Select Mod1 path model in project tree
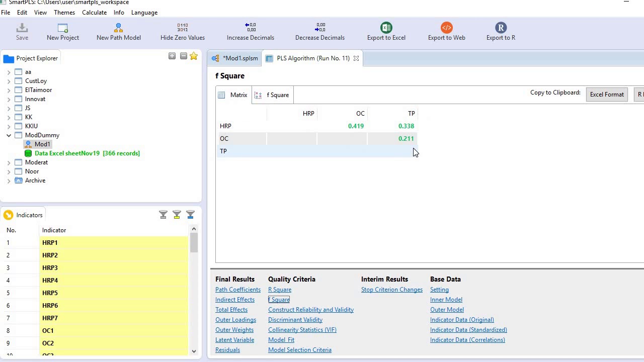The image size is (644, 362). 42,144
